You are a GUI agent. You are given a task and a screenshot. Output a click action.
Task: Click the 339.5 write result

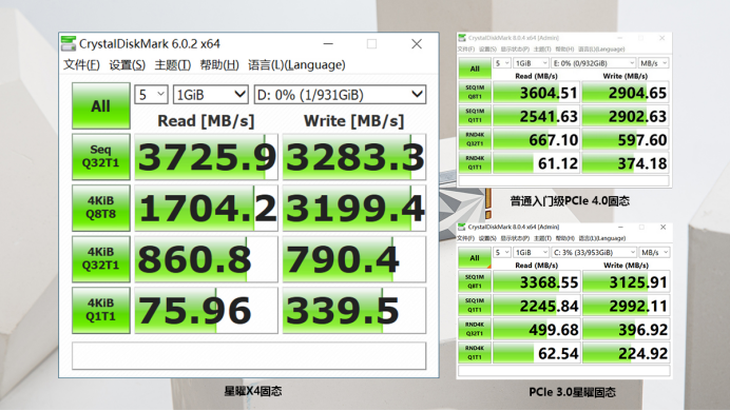(x=354, y=310)
